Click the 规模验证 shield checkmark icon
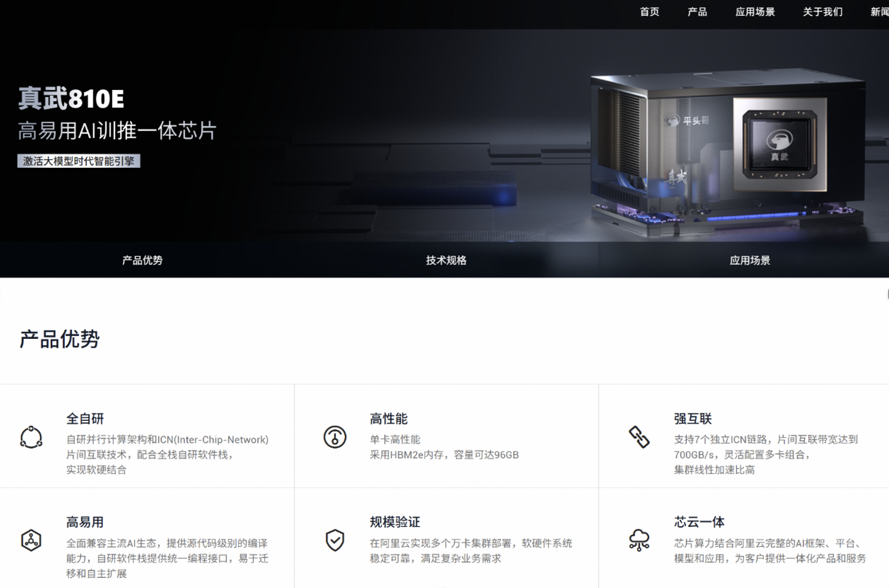 [335, 540]
